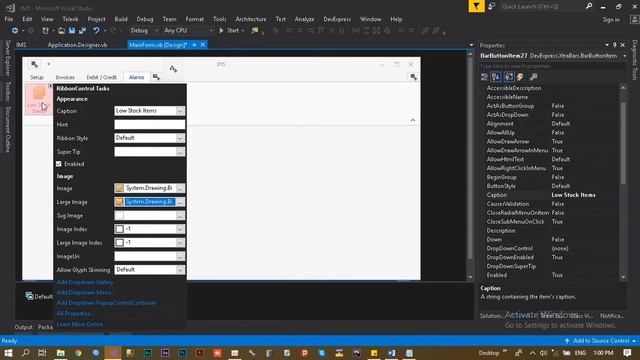640x360 pixels.
Task: Switch to the Application.Designer.vb tab
Action: tap(77, 45)
